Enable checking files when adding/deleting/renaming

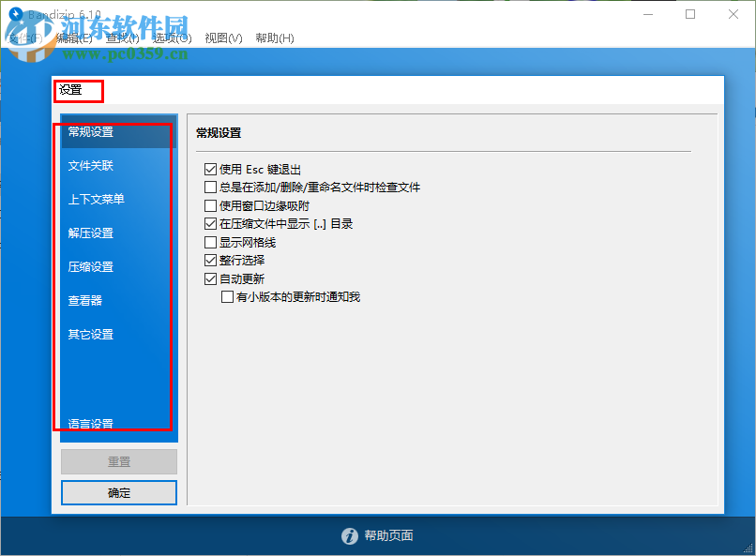(208, 187)
